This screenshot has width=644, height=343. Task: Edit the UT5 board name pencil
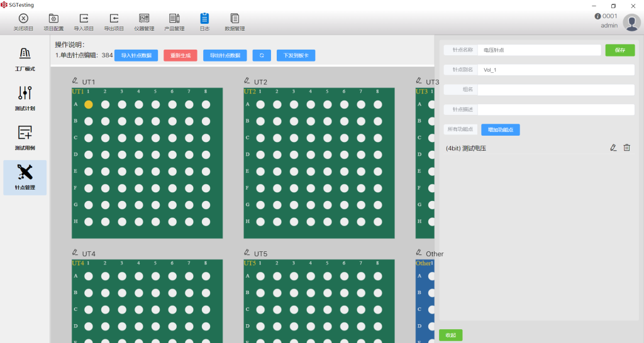tap(247, 253)
